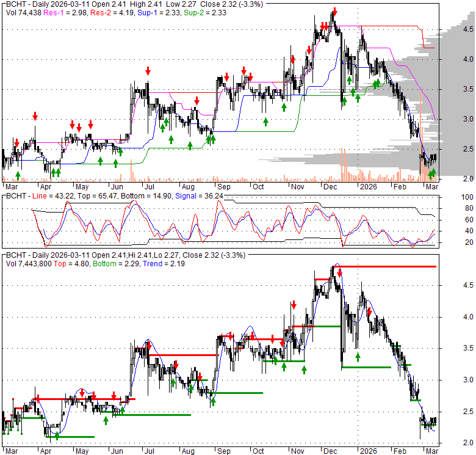Click the Jun label on bottom chart time axis

pyautogui.click(x=117, y=451)
